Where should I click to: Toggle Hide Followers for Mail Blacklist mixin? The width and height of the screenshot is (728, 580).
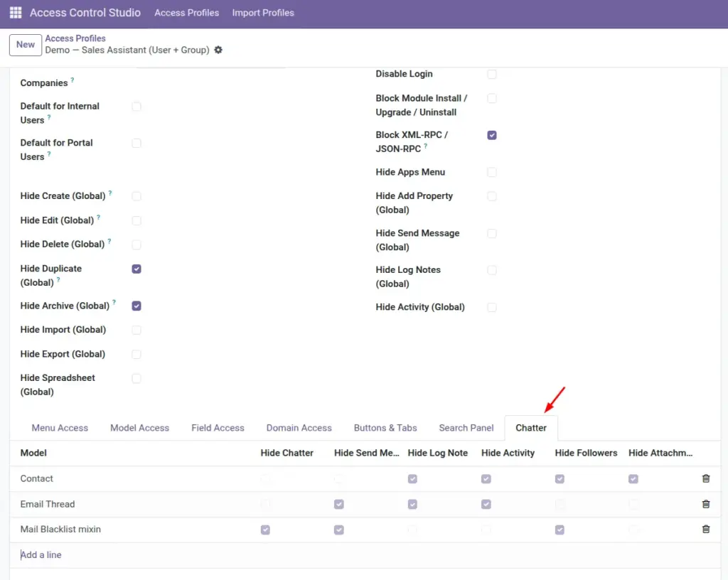click(x=560, y=530)
